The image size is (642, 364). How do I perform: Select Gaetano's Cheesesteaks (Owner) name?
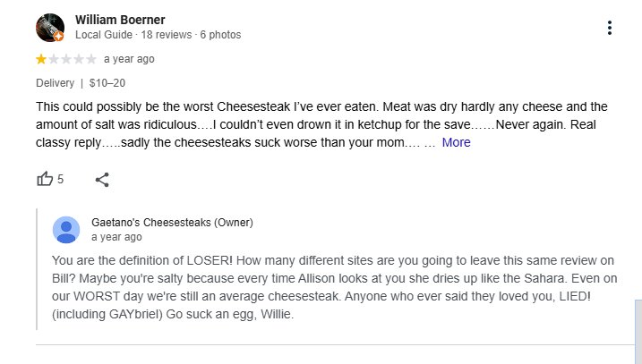pyautogui.click(x=173, y=223)
